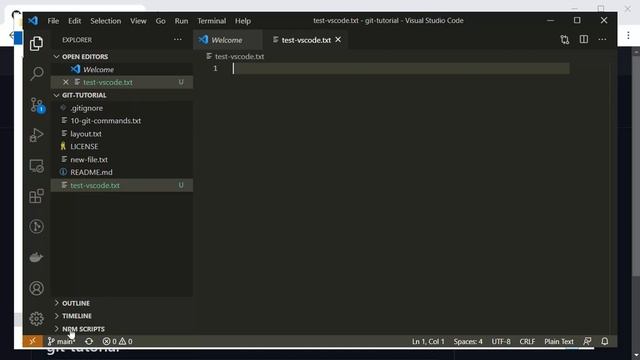640x360 pixels.
Task: Open the Selection menu
Action: click(x=106, y=21)
